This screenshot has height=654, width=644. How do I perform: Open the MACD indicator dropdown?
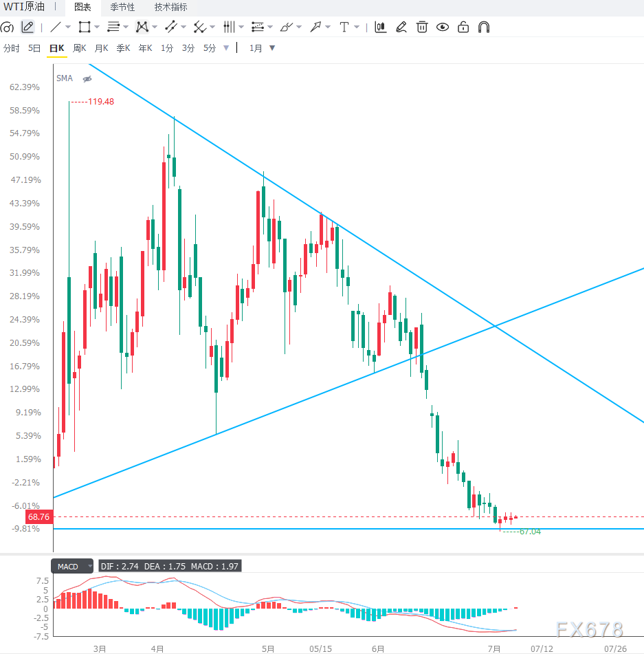(89, 566)
